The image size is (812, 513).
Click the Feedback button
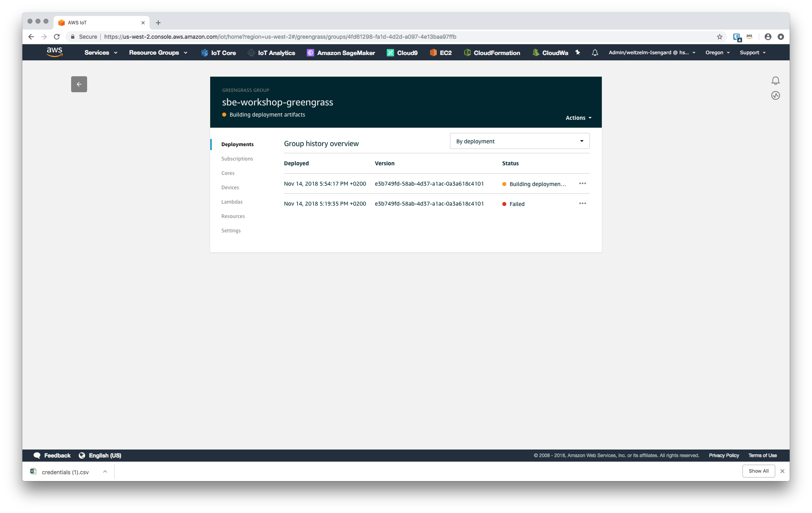tap(52, 456)
